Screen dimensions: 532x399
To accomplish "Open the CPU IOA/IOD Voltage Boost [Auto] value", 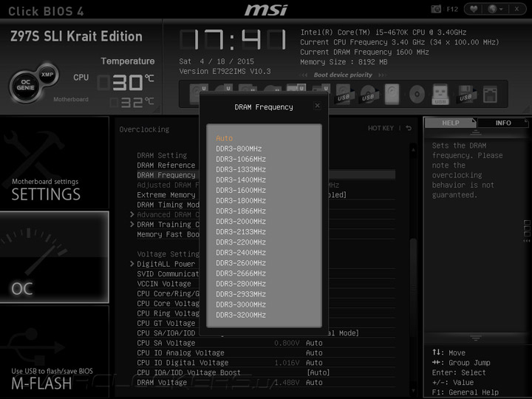I will pos(318,372).
